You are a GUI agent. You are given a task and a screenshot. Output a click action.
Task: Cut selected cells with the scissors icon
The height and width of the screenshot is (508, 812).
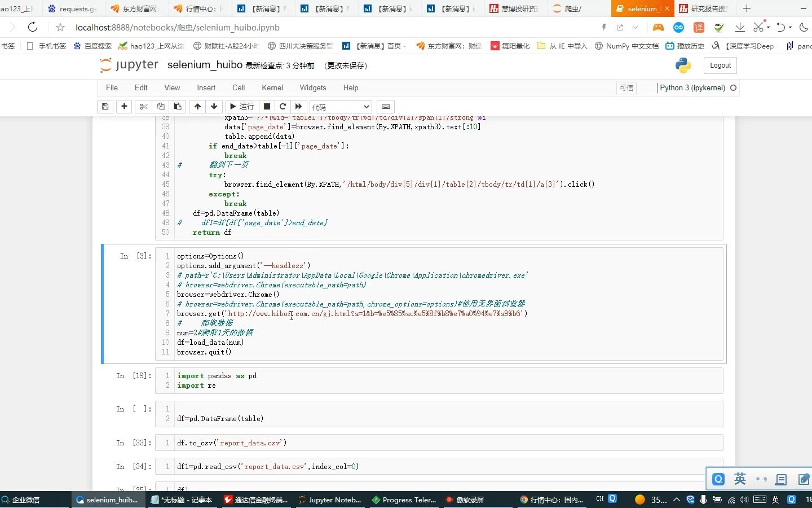143,107
